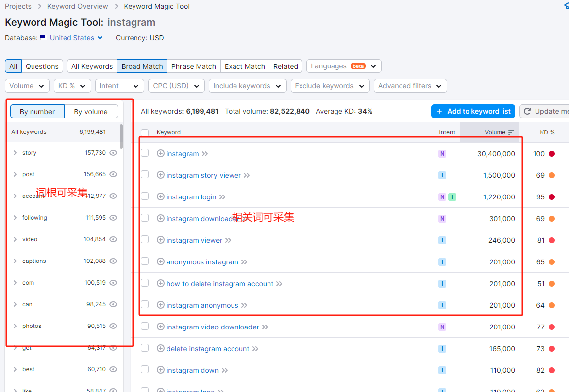Toggle the eye icon for captions group
The image size is (569, 392).
pyautogui.click(x=113, y=261)
